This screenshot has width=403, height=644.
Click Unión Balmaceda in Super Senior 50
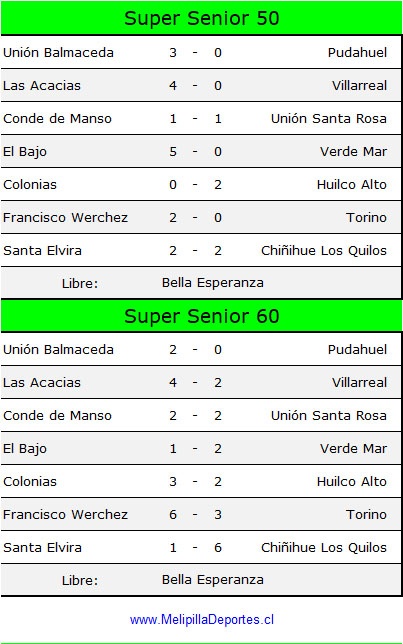coord(58,53)
